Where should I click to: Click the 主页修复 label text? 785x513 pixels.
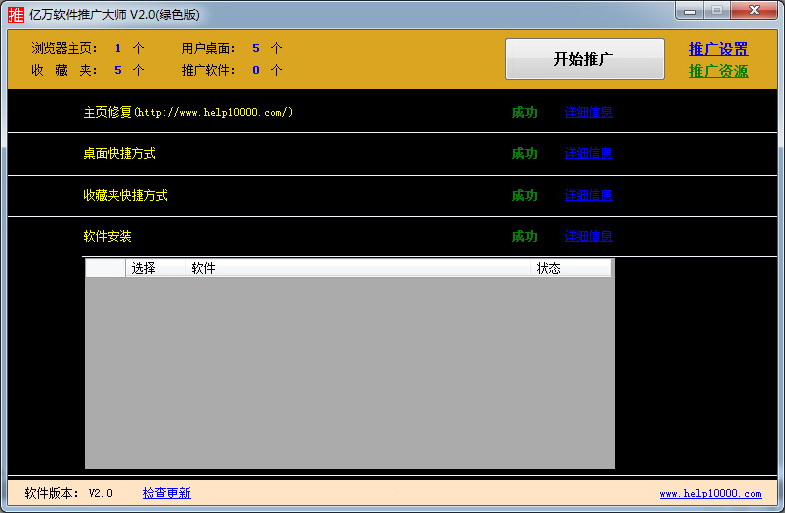[x=108, y=112]
